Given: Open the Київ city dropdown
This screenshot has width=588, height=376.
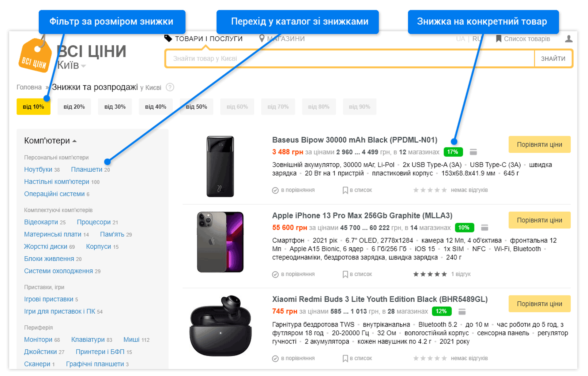Looking at the screenshot, I should point(71,65).
